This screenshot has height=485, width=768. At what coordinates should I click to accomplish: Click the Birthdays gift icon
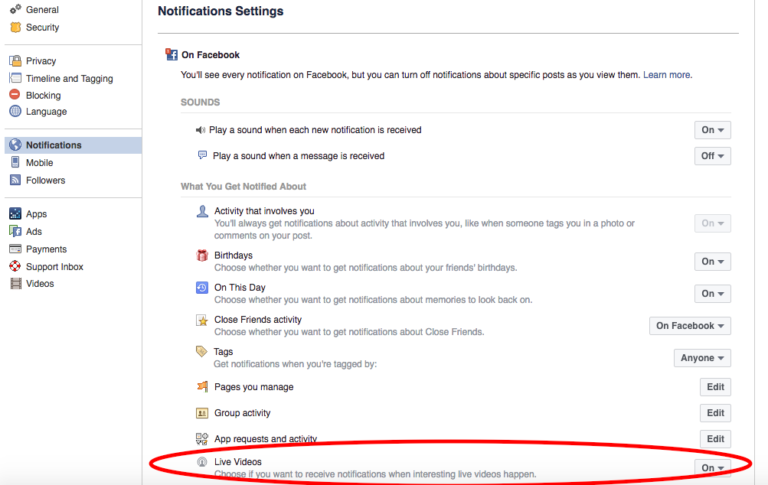click(202, 255)
